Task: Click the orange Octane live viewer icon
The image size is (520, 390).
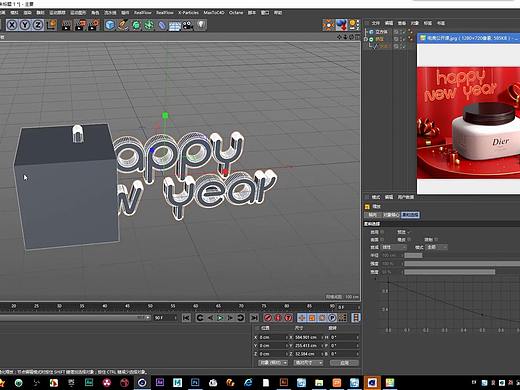Action: tap(328, 25)
